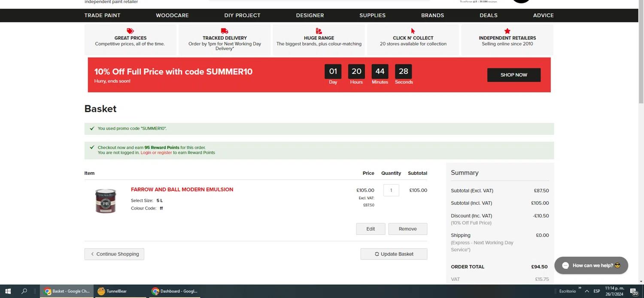This screenshot has width=644, height=298.
Task: Click the checkmark icon beside promo code message
Action: coord(92,128)
